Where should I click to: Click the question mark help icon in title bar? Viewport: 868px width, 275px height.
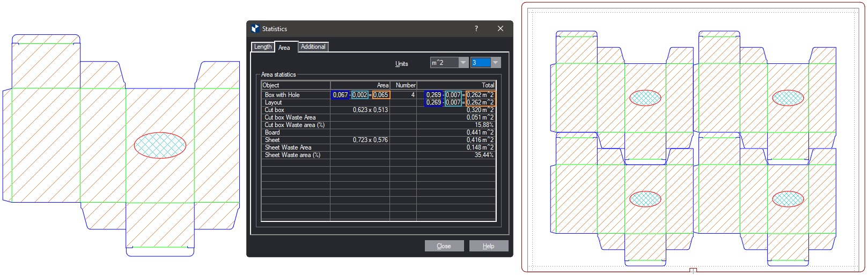point(476,29)
